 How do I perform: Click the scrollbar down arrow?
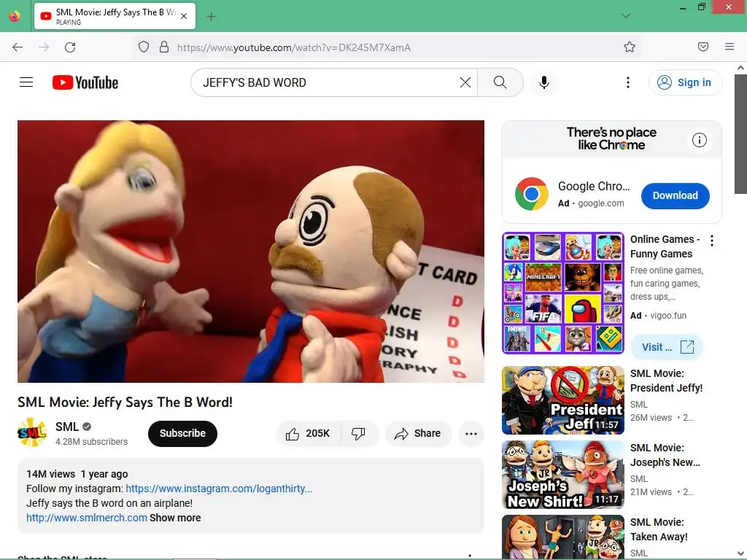tap(740, 554)
